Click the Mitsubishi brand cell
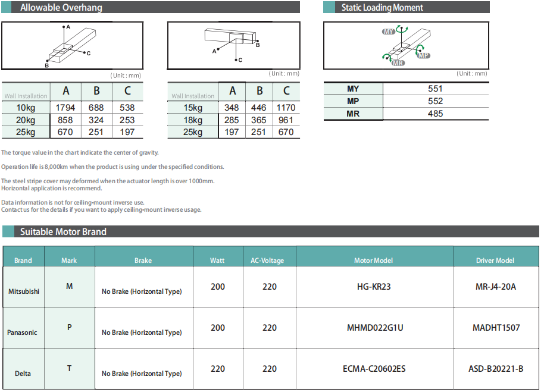Image resolution: width=544 pixels, height=392 pixels. point(23,291)
